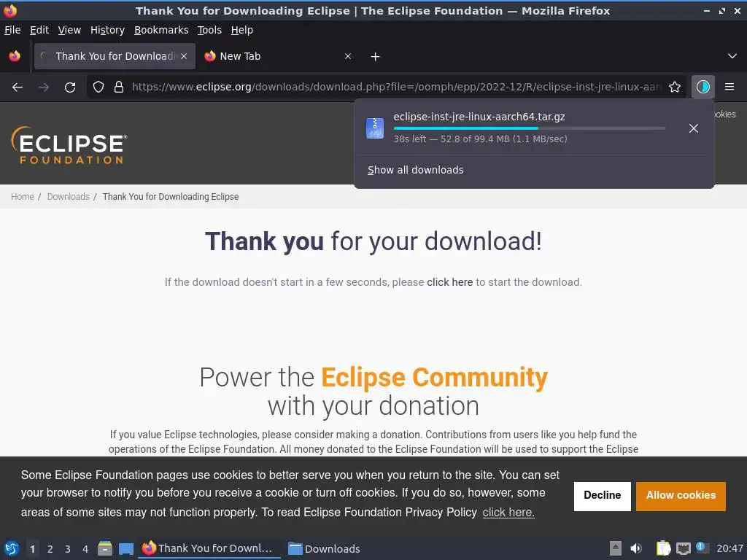Bookmark this page with the star icon
Screen dimensions: 747x560
(x=675, y=87)
